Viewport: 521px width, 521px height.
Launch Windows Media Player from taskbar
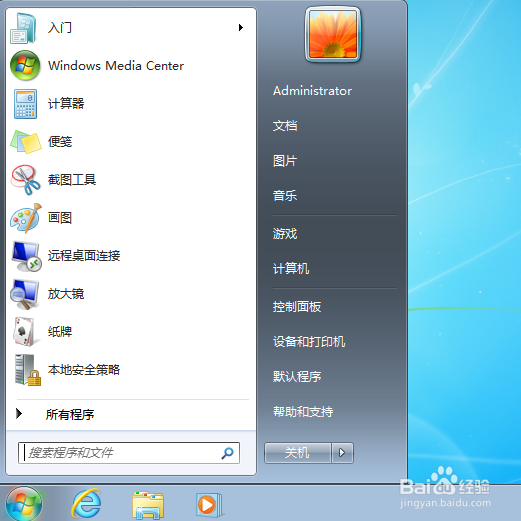(x=209, y=505)
